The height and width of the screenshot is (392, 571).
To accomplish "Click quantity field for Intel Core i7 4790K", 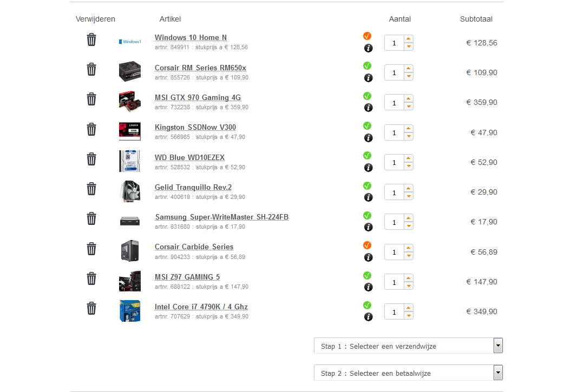I will click(x=394, y=312).
